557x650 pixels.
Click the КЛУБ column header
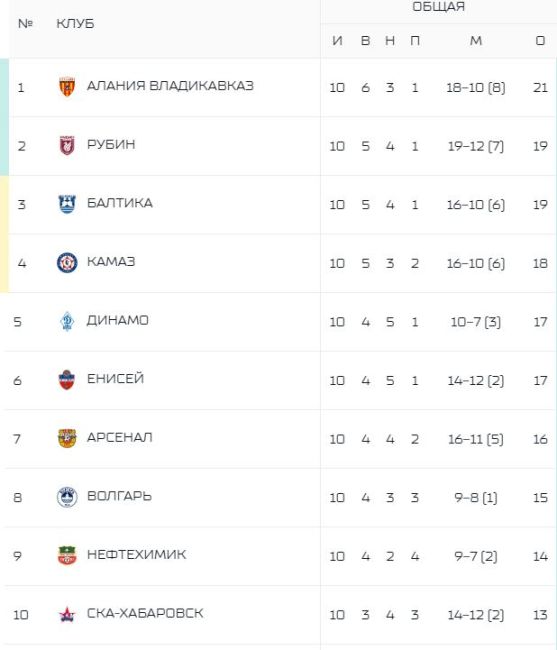click(75, 24)
